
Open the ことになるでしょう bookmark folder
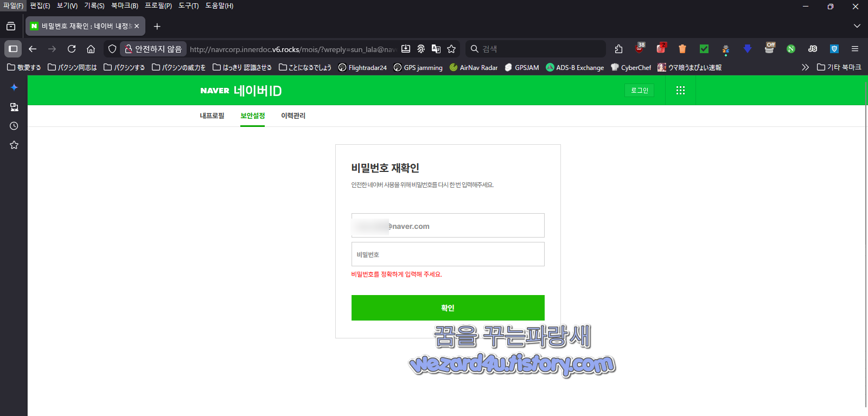305,67
